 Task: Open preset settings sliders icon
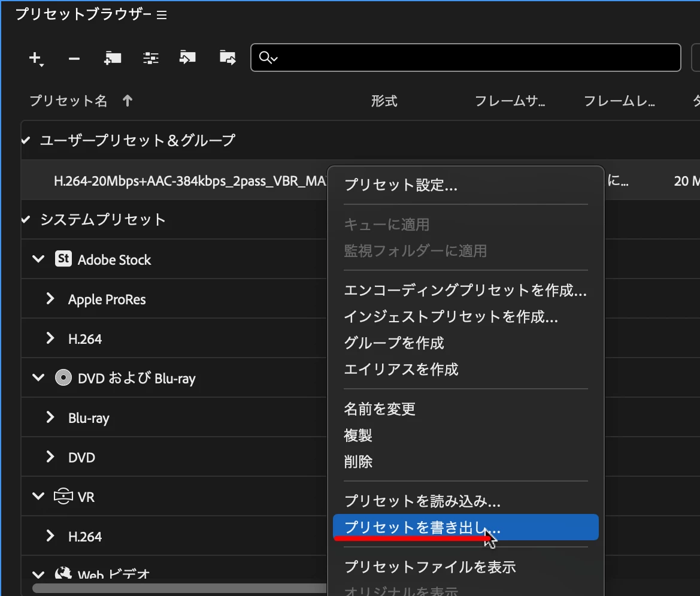point(151,58)
